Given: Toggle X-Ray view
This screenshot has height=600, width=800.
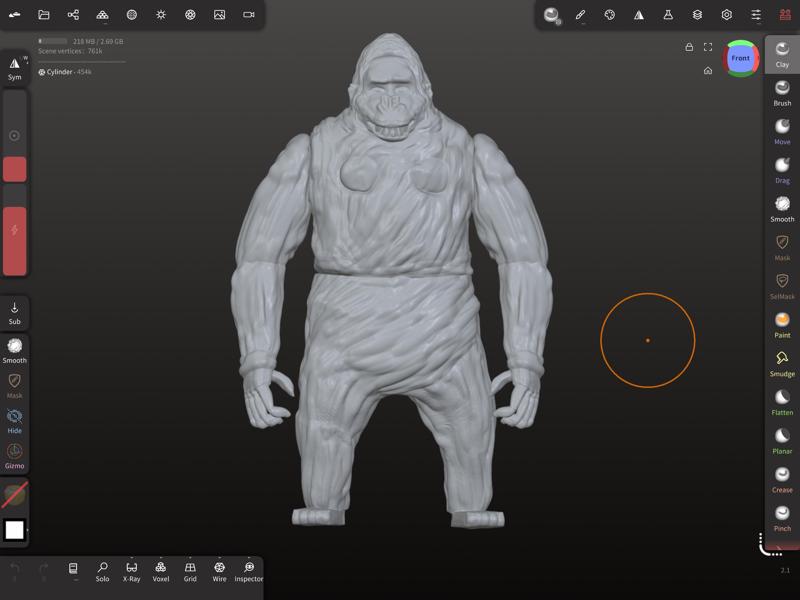Looking at the screenshot, I should pyautogui.click(x=132, y=572).
